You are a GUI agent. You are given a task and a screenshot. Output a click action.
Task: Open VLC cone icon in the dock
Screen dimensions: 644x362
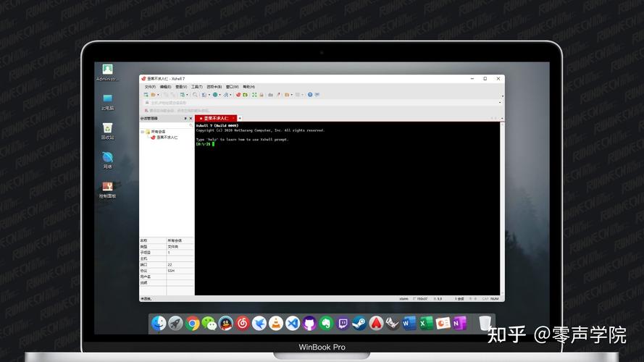pos(275,324)
